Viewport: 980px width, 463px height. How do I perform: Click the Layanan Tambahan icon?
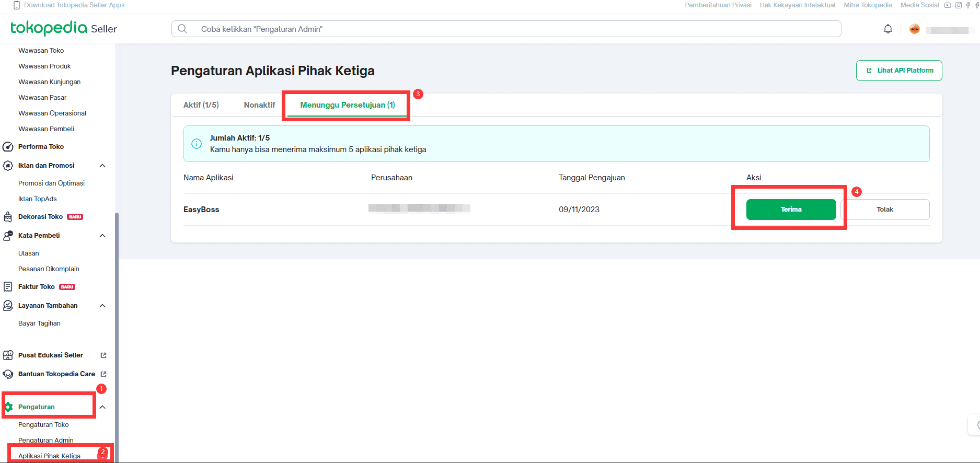[8, 306]
